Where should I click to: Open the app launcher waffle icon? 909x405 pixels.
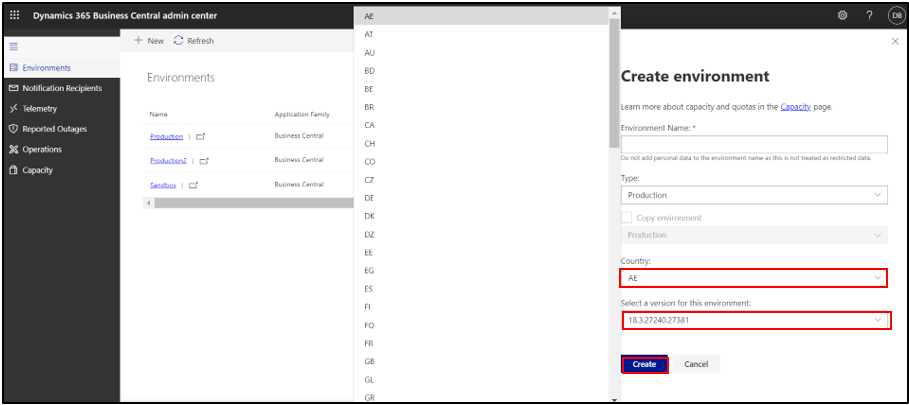pos(15,16)
